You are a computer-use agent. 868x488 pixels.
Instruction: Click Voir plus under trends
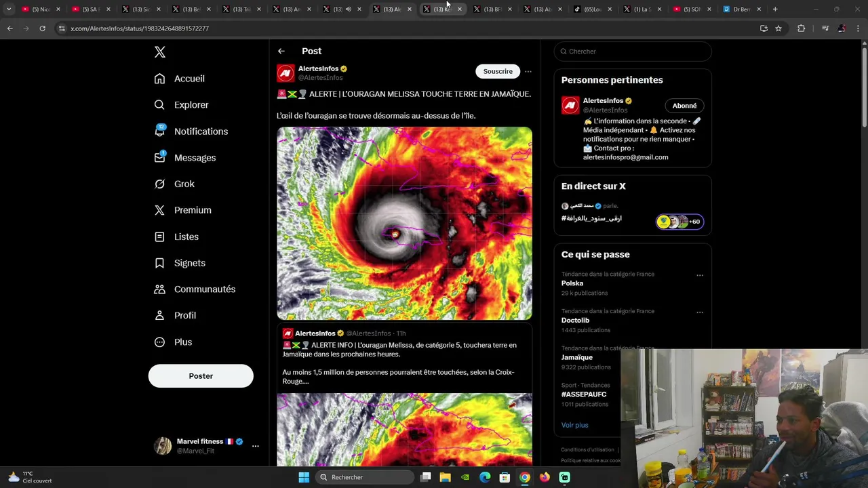pyautogui.click(x=575, y=425)
